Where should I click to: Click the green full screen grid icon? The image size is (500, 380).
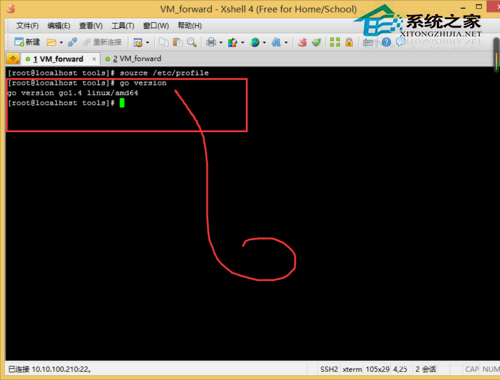coord(335,42)
